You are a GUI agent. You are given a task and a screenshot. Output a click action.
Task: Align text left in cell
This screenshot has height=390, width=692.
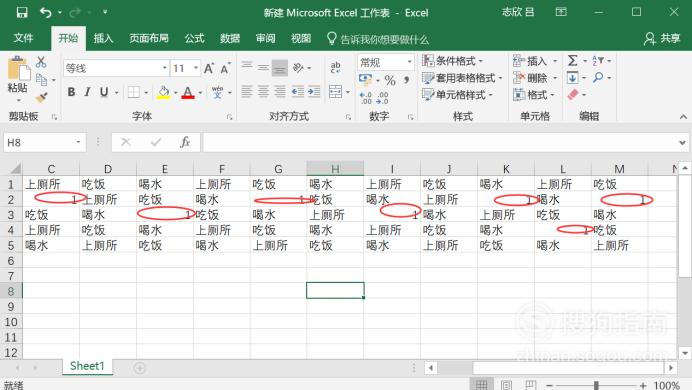pos(247,92)
